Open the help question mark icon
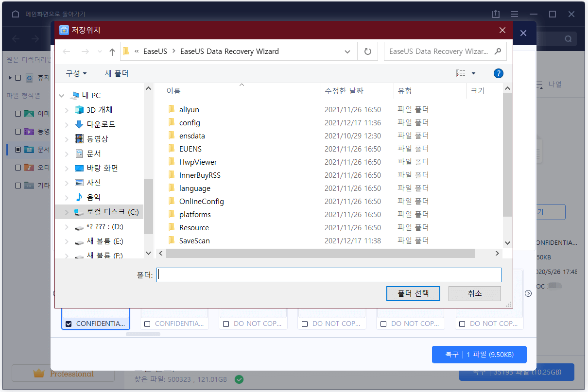Screen dimensions: 588x392 [498, 73]
